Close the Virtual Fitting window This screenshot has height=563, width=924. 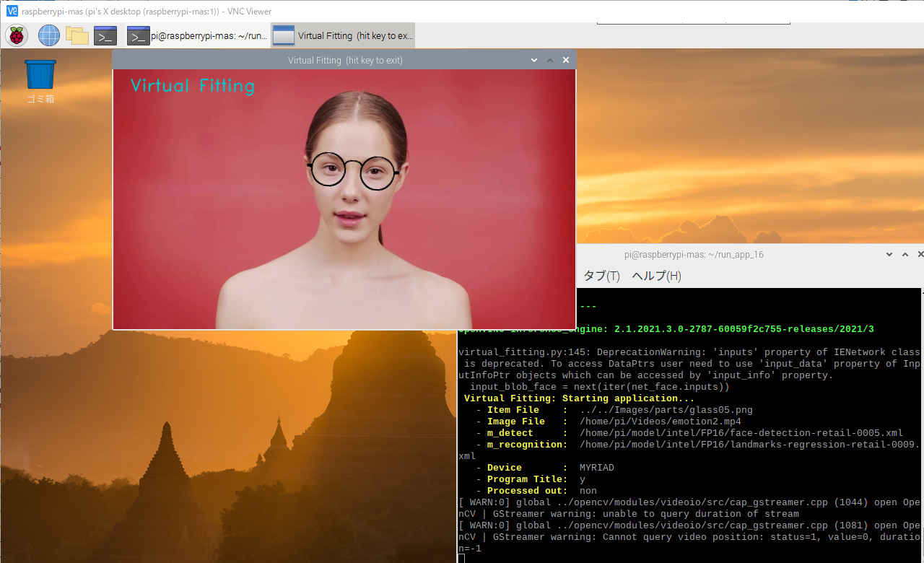(566, 60)
